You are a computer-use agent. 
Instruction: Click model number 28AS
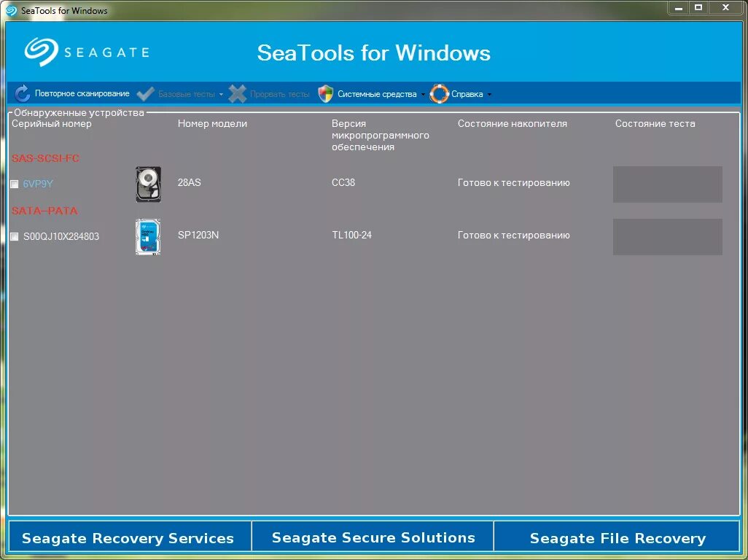(x=190, y=183)
